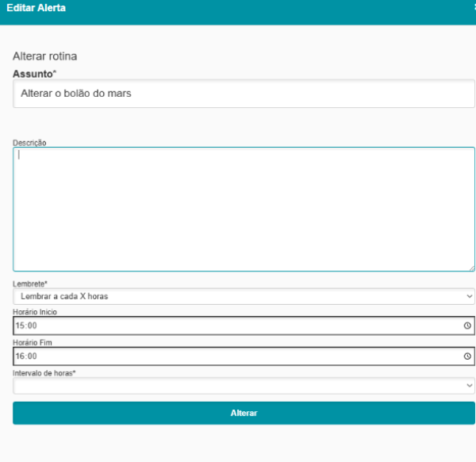This screenshot has width=476, height=462.
Task: Select the minutes value in Horário Início
Action: [33, 325]
